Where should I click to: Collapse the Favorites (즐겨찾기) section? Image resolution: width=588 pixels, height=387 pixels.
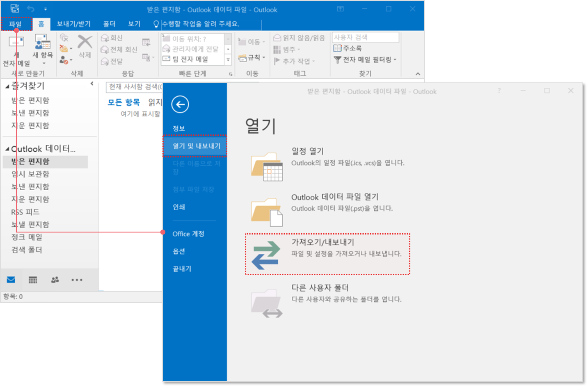(7, 87)
